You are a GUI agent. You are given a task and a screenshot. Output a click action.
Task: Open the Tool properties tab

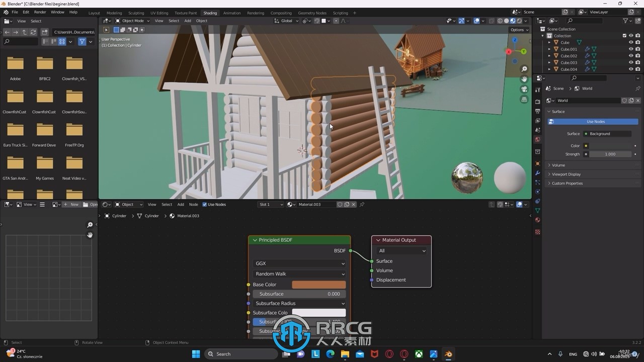pos(537,90)
